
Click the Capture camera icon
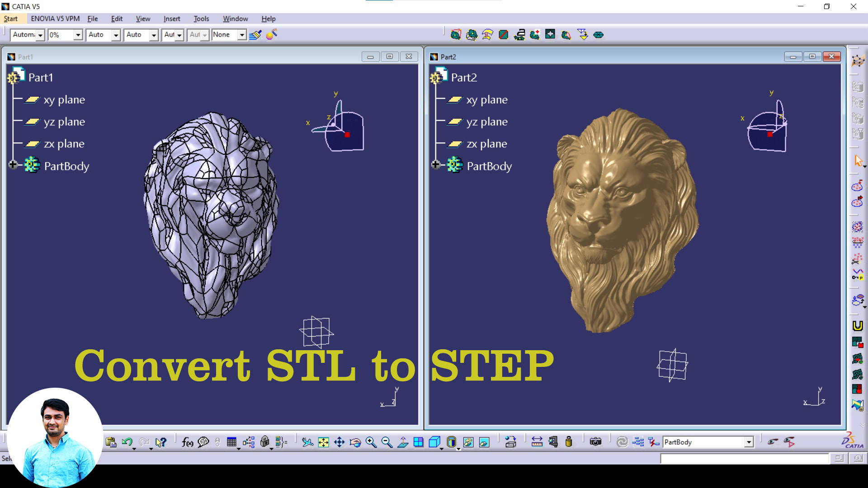tap(595, 442)
